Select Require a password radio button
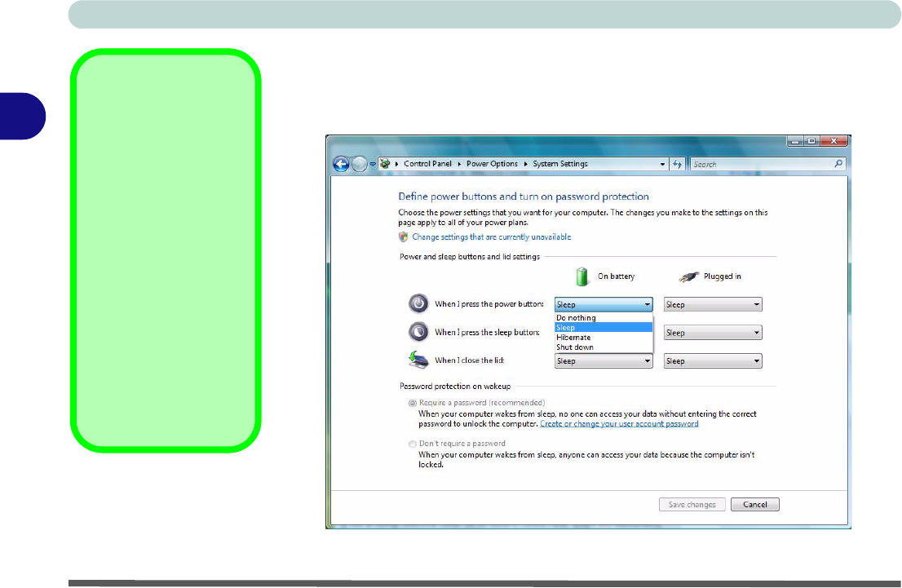The width and height of the screenshot is (902, 588). click(x=413, y=404)
